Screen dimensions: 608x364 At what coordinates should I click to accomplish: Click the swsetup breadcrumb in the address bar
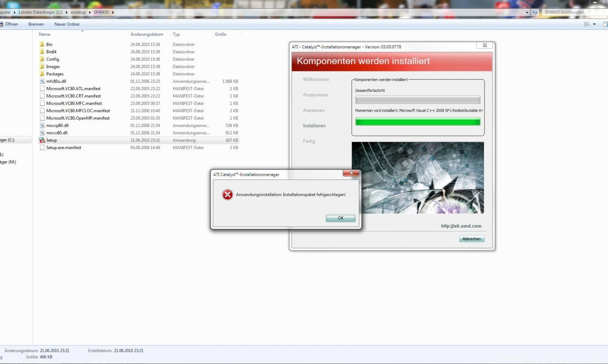[78, 12]
